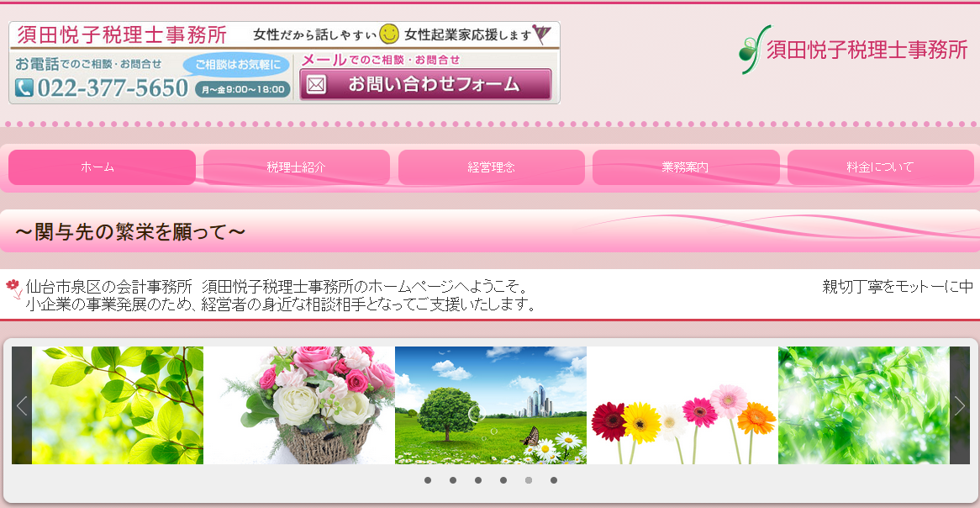Click the 須田悦子税理士事務所 title link at top right
Viewport: 980px width, 508px height.
tap(867, 50)
